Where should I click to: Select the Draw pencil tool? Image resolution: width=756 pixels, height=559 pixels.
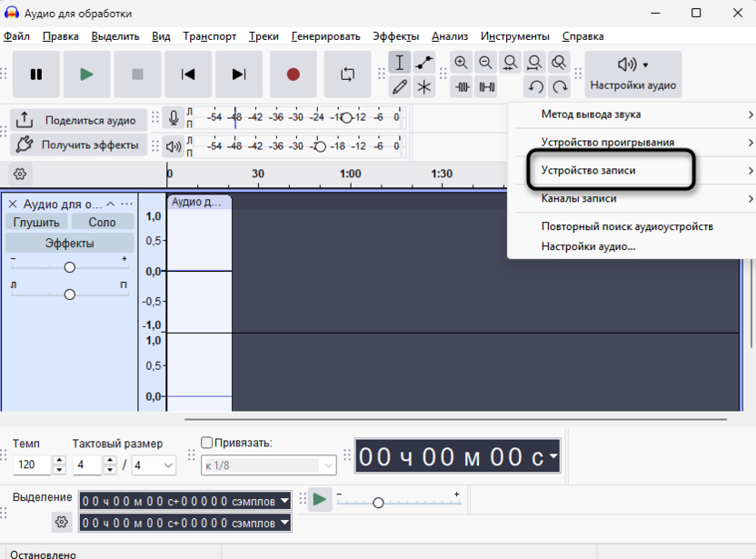pyautogui.click(x=400, y=87)
